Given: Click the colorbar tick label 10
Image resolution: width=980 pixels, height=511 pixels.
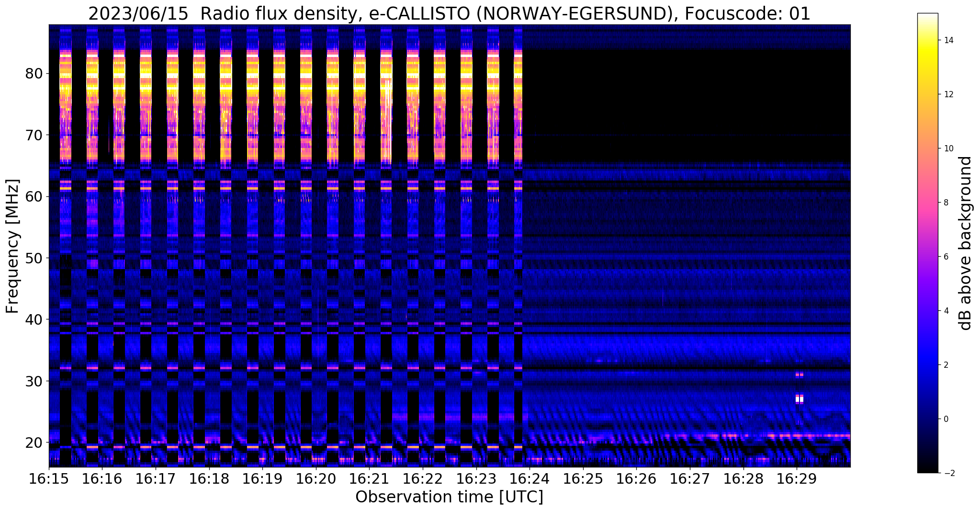Looking at the screenshot, I should point(948,148).
